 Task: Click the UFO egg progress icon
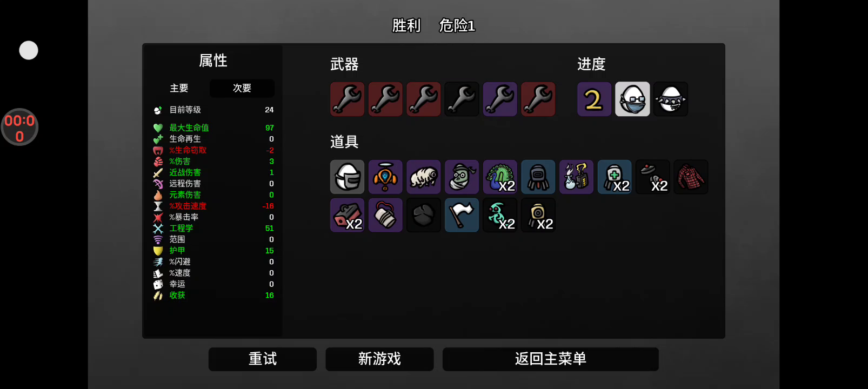671,99
